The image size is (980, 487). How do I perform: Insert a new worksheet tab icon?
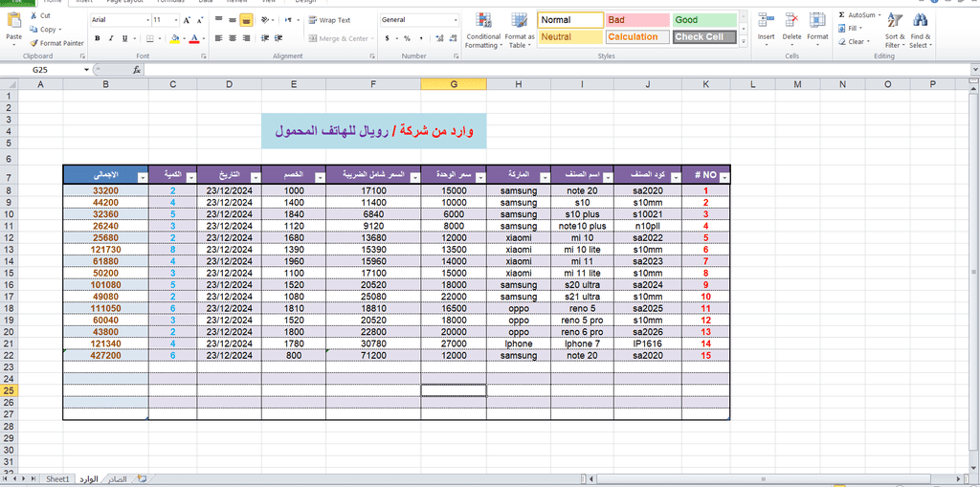[x=142, y=479]
